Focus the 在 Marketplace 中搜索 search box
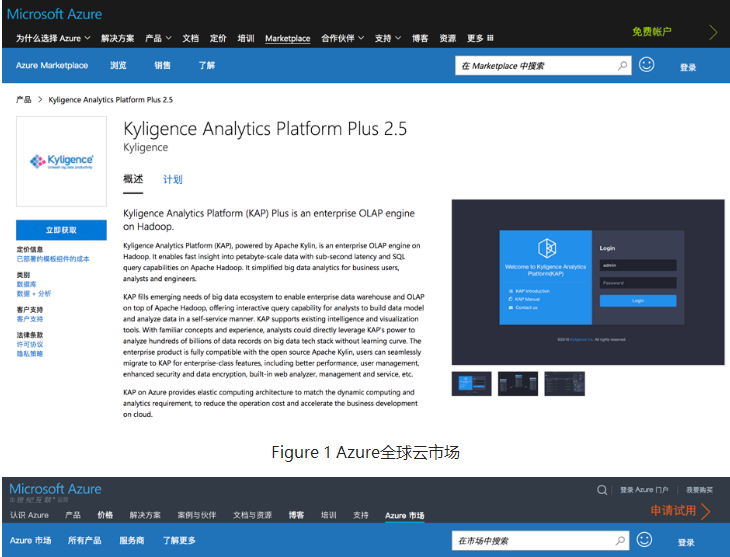The height and width of the screenshot is (557, 730). [543, 66]
